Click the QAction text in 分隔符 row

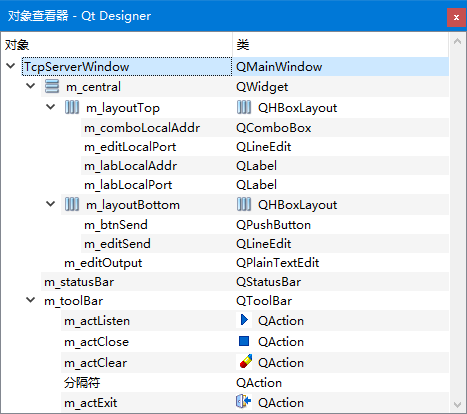(x=259, y=383)
